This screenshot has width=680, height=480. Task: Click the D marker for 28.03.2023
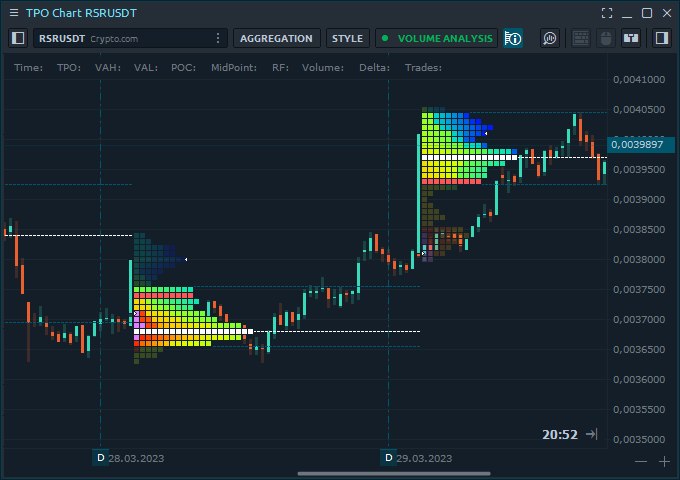coord(101,458)
